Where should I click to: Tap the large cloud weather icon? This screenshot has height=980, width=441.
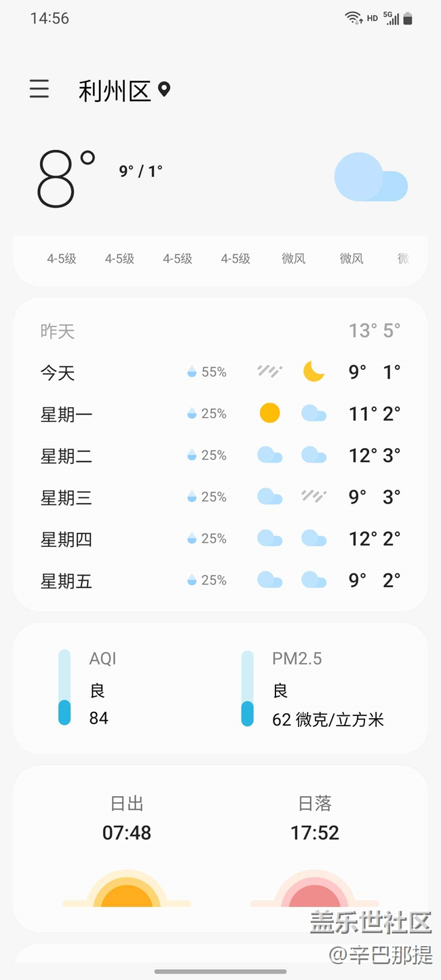[x=370, y=178]
